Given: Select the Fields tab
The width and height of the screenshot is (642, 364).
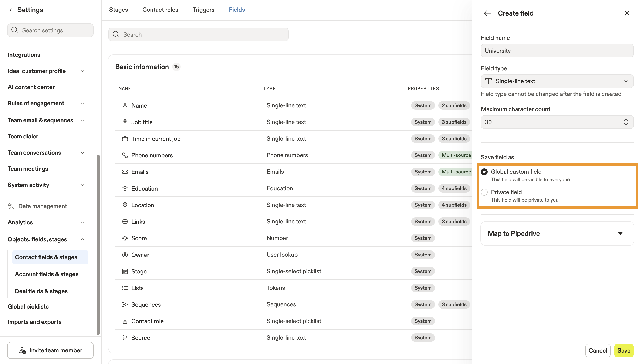Looking at the screenshot, I should [237, 10].
